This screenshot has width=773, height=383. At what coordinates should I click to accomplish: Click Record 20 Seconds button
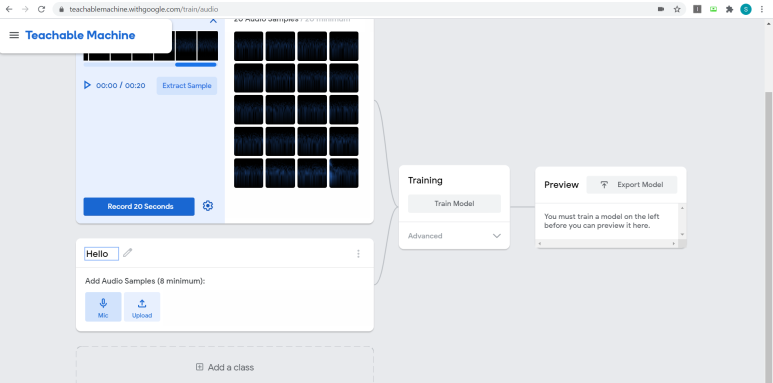click(139, 207)
